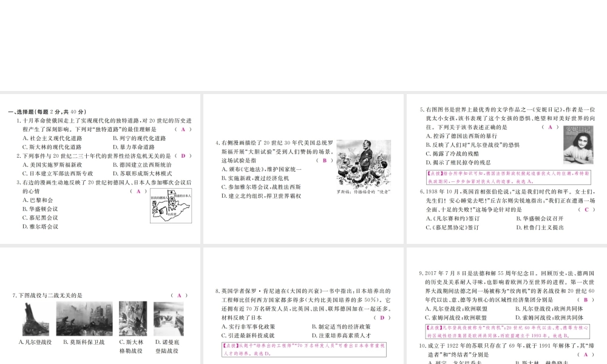The height and width of the screenshot is (364, 607).
Task: Click option B. 德国建立法西斯统治
Action: (x=142, y=165)
